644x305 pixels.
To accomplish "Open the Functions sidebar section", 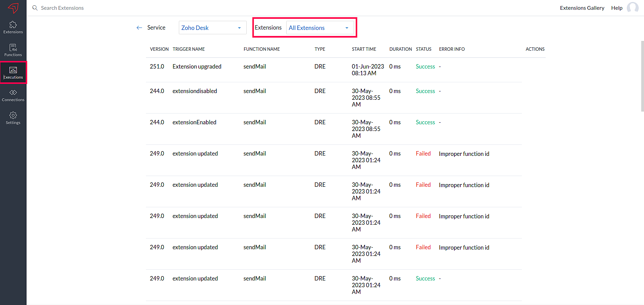I will tap(13, 50).
